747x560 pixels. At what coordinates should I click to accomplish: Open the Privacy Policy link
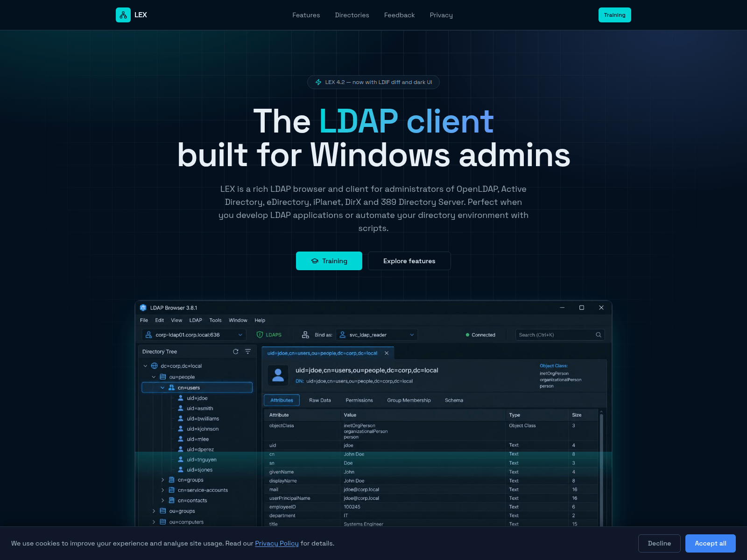[x=276, y=543]
